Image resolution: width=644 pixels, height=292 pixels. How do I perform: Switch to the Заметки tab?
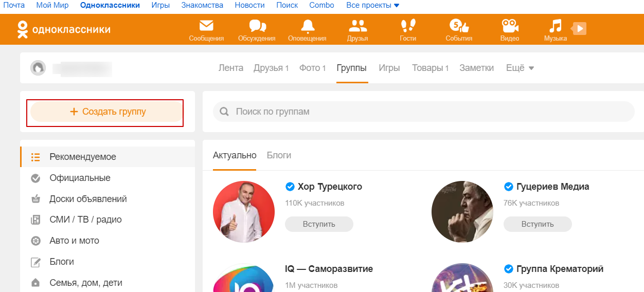point(477,68)
